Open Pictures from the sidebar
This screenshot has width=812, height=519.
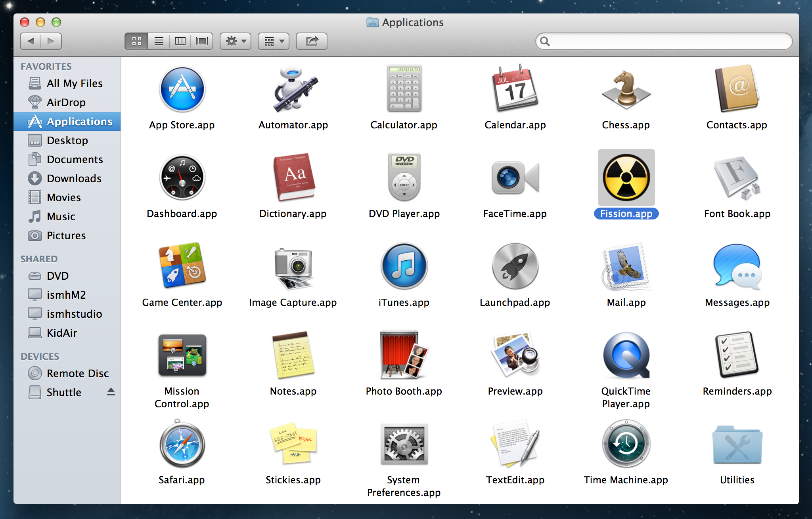coord(67,235)
